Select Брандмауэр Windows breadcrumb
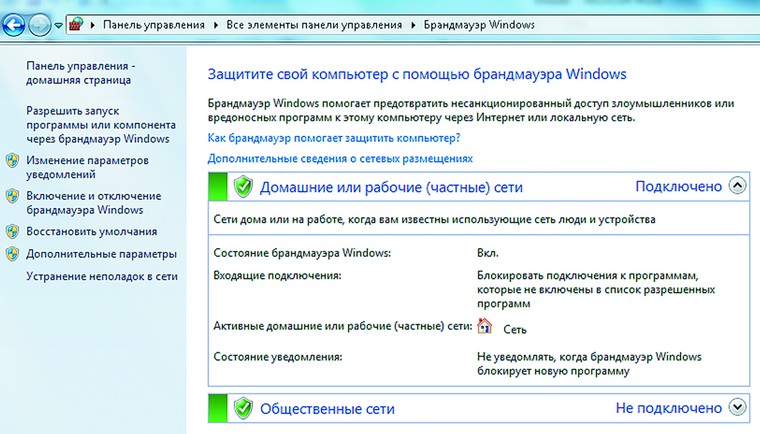 click(479, 25)
